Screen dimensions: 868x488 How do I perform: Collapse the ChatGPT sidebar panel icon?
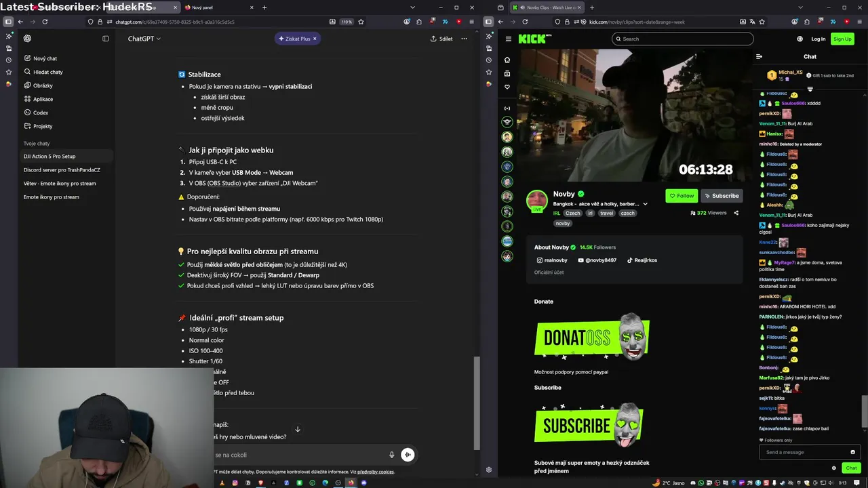coord(105,39)
